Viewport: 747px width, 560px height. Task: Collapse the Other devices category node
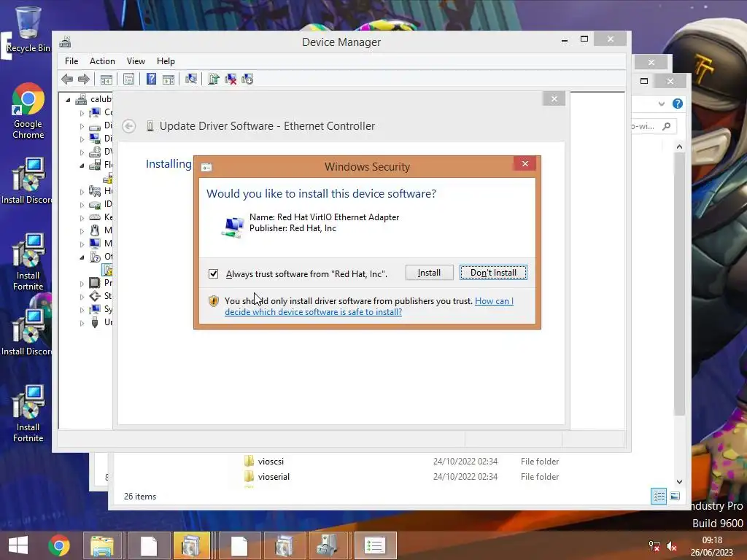82,257
